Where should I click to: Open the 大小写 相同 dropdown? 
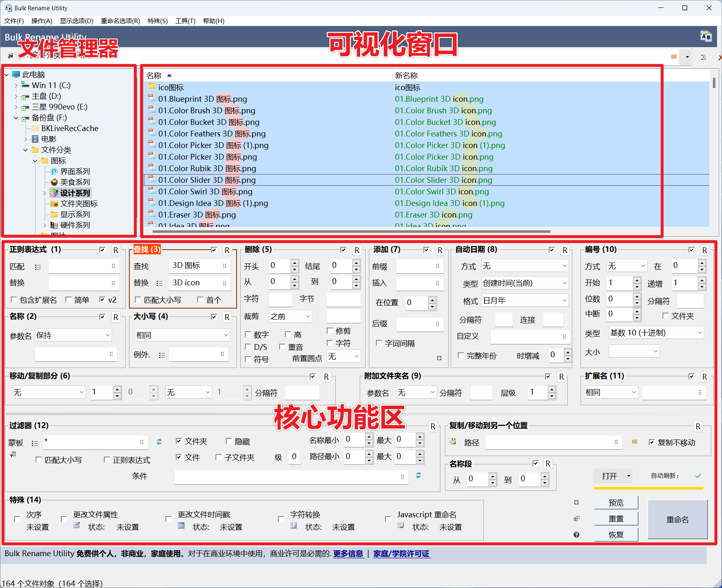point(182,335)
